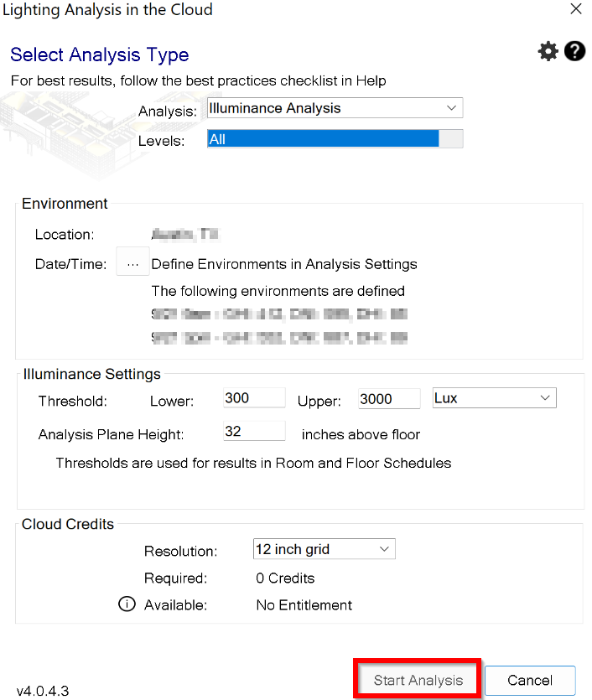Viewport: 592px width, 700px height.
Task: Click the Environment section label
Action: tap(65, 204)
